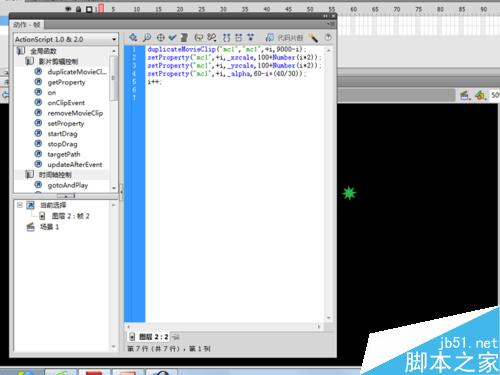Screen dimensions: 500x375
Task: Select removeMovieClip in the function list
Action: [x=75, y=113]
